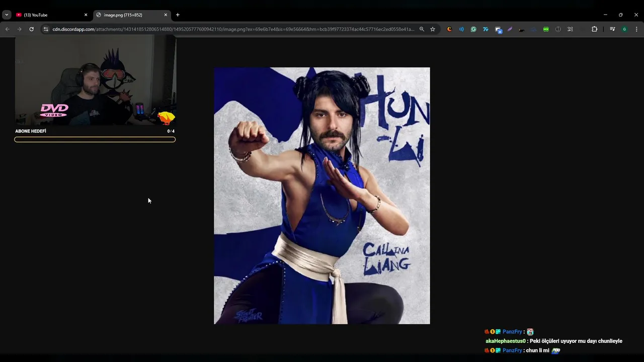644x362 pixels.
Task: Open the orange crescent extension
Action: 449,29
